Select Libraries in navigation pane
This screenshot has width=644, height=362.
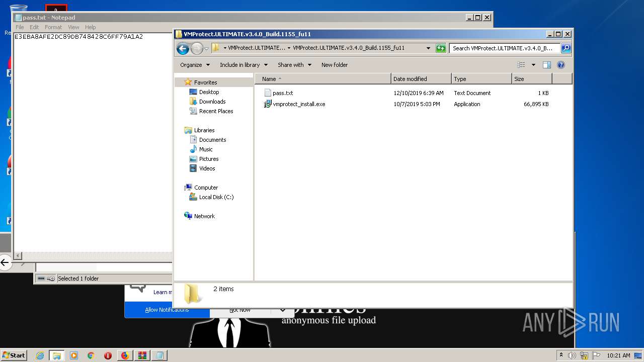204,130
